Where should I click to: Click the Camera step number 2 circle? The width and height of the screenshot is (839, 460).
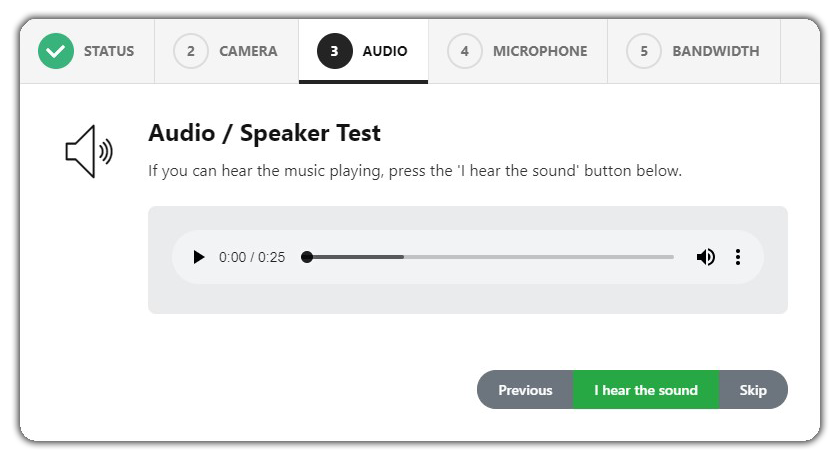[190, 51]
